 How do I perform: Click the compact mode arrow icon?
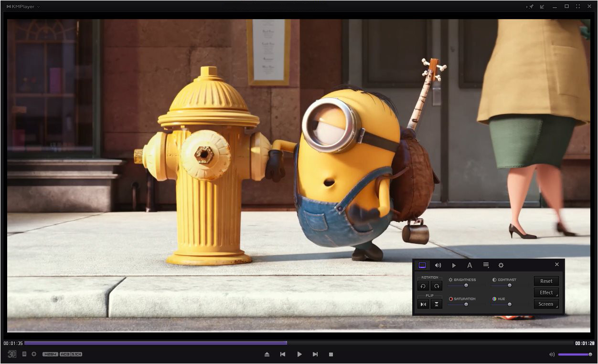(542, 7)
